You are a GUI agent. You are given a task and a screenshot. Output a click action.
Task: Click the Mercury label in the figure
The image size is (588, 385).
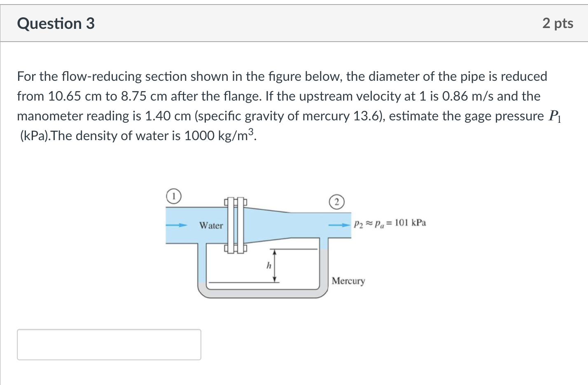(348, 281)
